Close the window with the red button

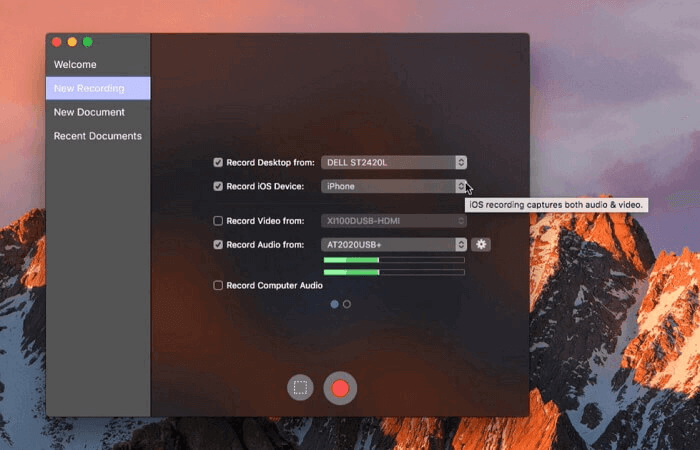57,42
